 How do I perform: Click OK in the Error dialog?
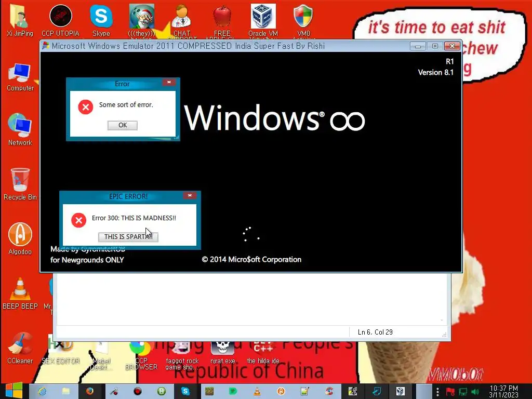tap(123, 125)
